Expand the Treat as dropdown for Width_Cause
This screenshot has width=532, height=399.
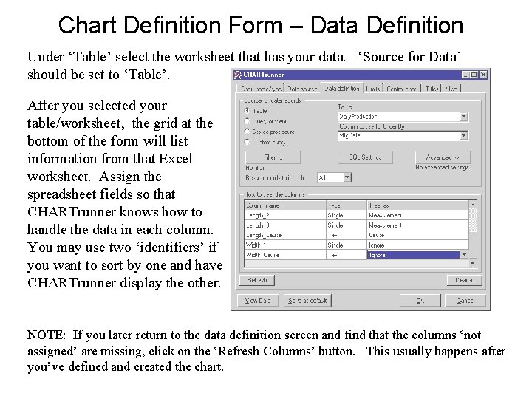click(464, 255)
